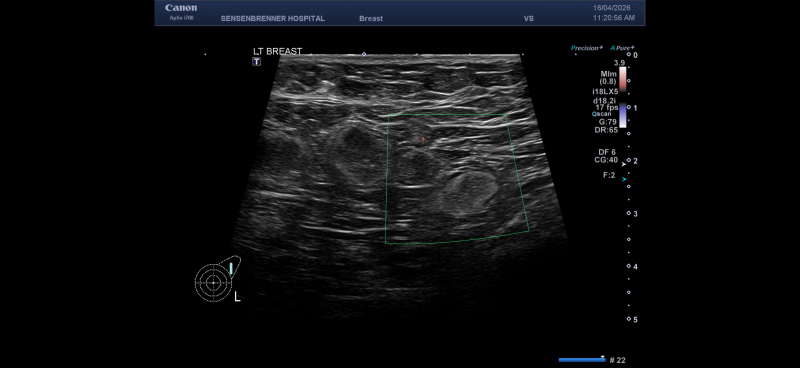Click the DR:65 dynamic range value
800x368 pixels.
(x=606, y=130)
